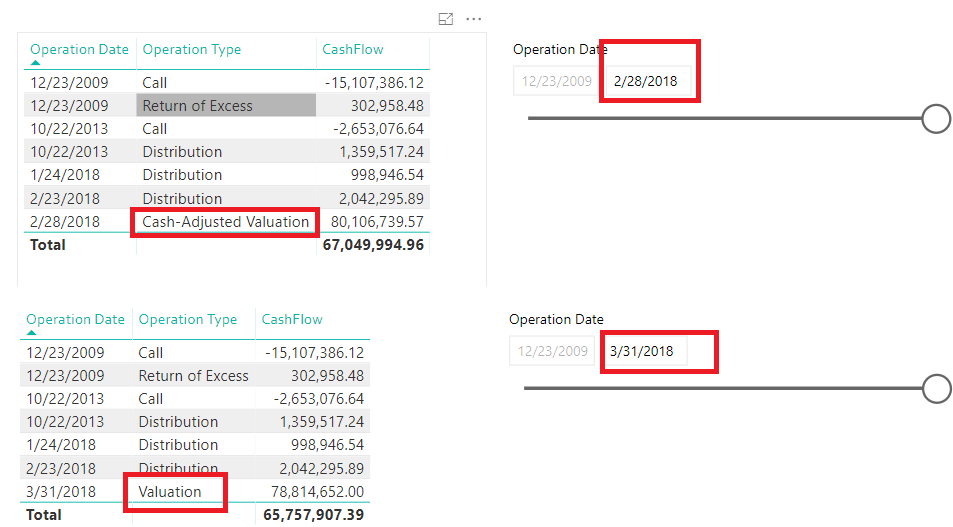Click the 3/31/2018 end date input field
This screenshot has width=953, height=527.
click(x=645, y=351)
